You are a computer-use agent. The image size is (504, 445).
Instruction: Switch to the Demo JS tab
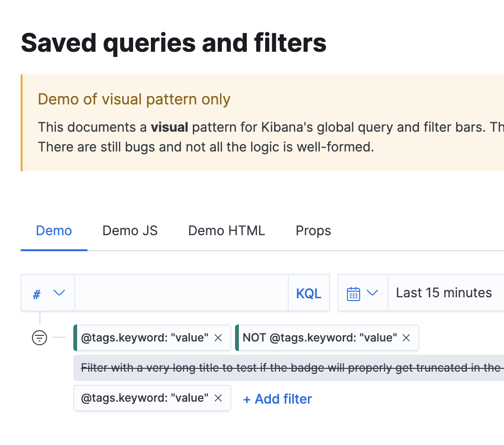[130, 230]
